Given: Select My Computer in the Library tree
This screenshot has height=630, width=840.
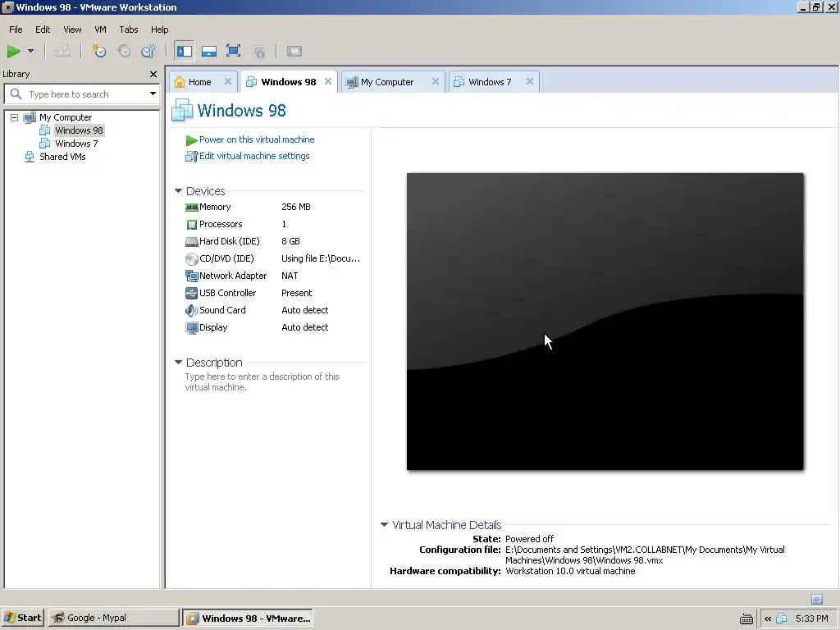Looking at the screenshot, I should [x=66, y=117].
